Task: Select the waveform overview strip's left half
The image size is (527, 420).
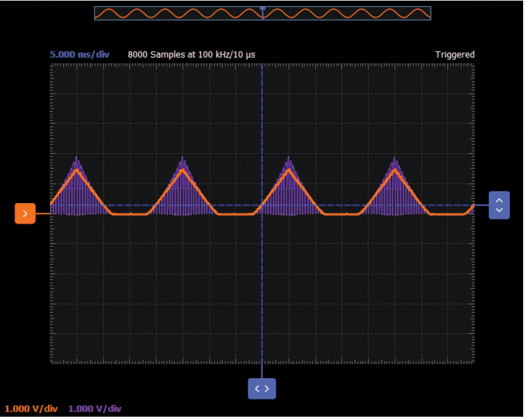Action: [x=179, y=13]
